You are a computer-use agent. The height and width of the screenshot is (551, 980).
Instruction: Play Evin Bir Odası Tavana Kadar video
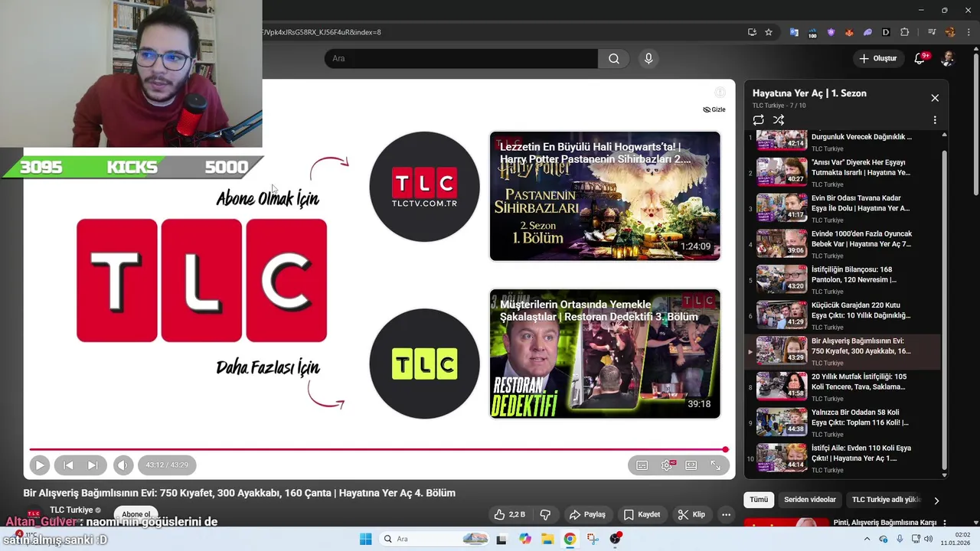coord(842,208)
